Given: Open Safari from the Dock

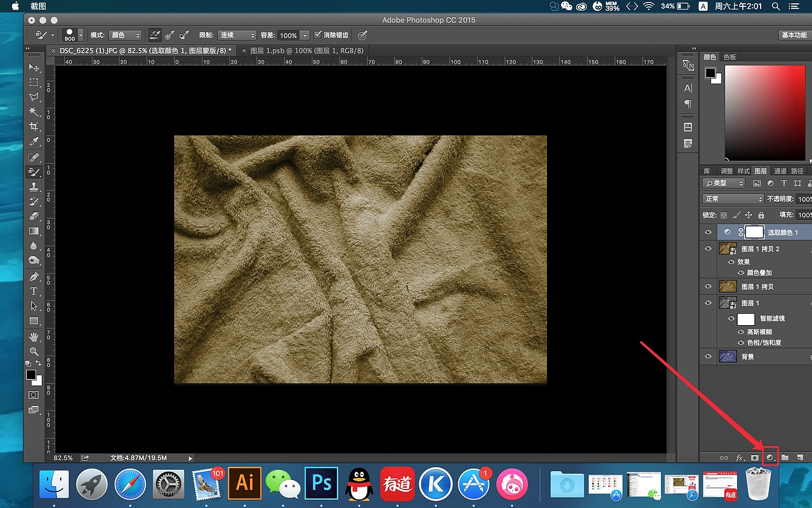Looking at the screenshot, I should pos(130,485).
